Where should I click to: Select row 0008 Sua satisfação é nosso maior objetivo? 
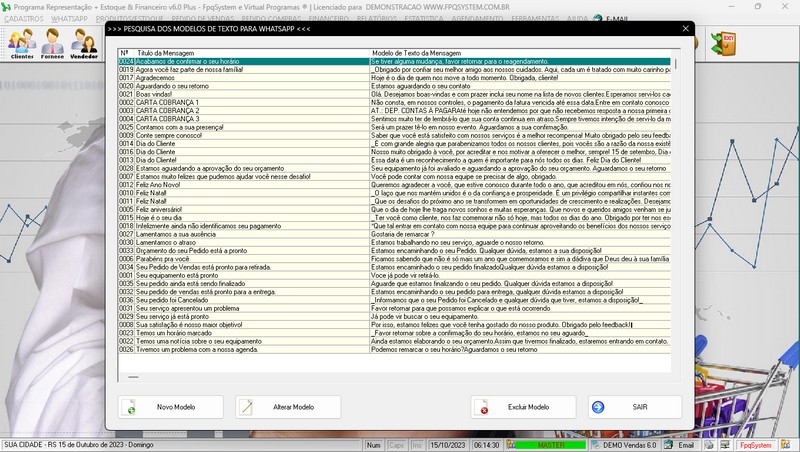click(x=394, y=324)
